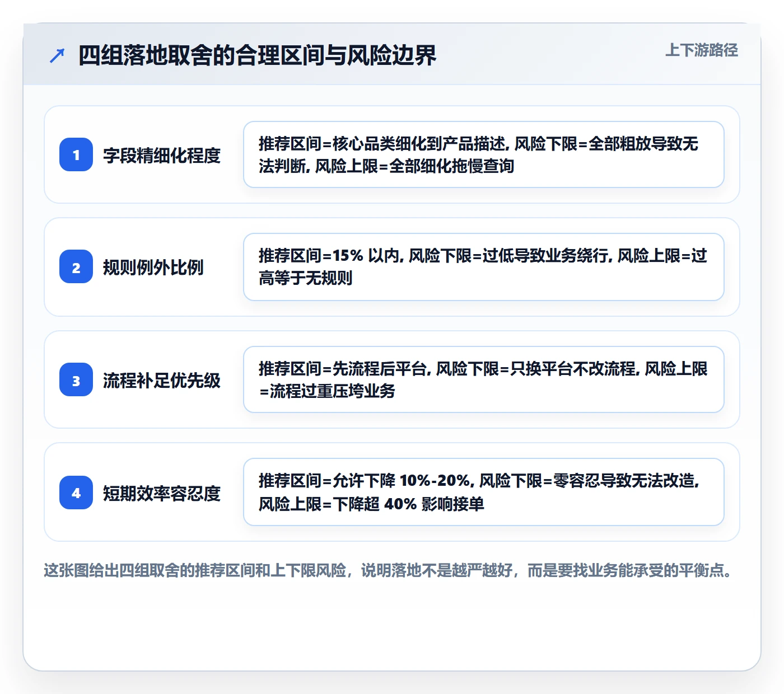This screenshot has width=784, height=694.
Task: Click the number 4 badge
Action: point(76,493)
